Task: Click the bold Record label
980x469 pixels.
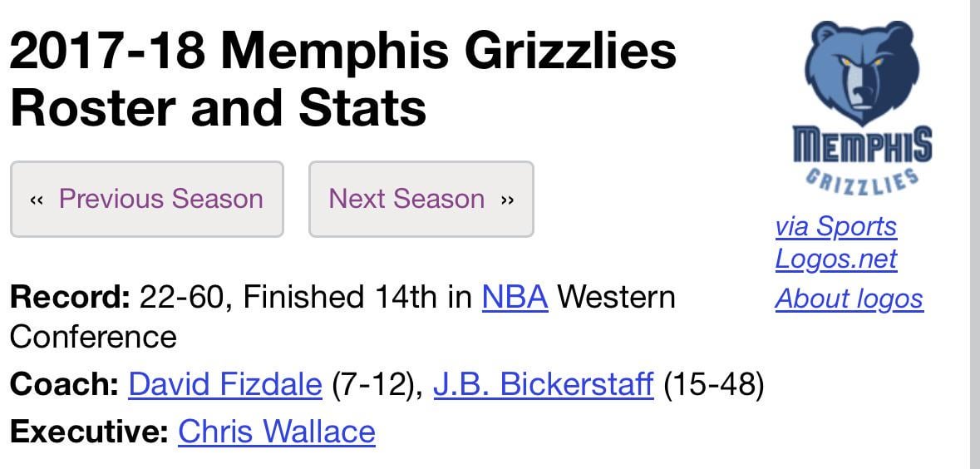Action: pyautogui.click(x=70, y=297)
